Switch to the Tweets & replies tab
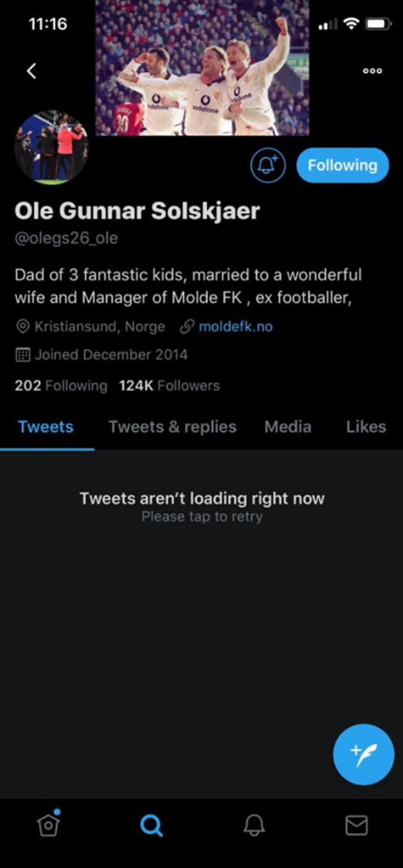Image resolution: width=403 pixels, height=868 pixels. [x=172, y=427]
